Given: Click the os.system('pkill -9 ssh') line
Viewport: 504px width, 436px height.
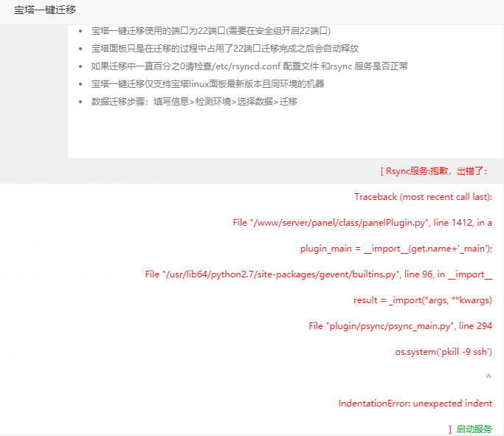Looking at the screenshot, I should [x=443, y=351].
